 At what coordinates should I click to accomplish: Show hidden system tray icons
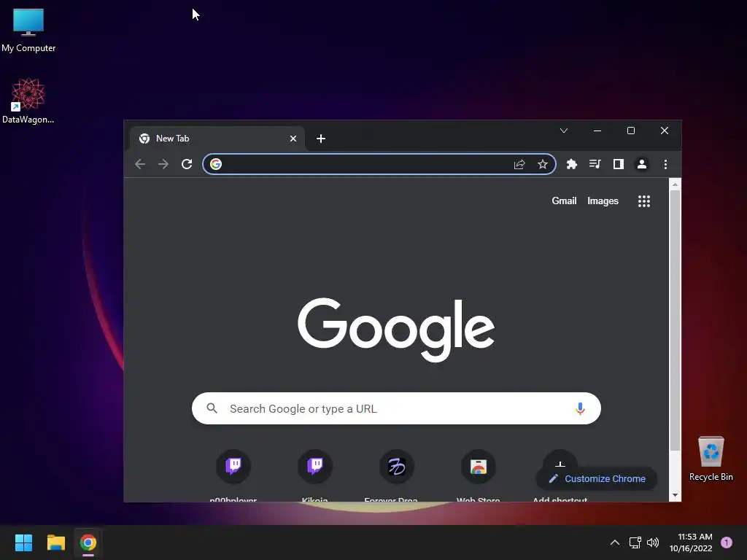[615, 542]
